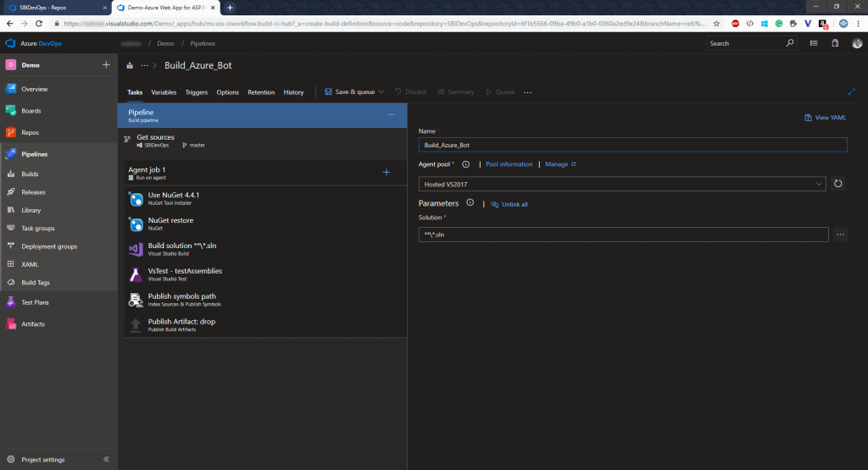This screenshot has height=470, width=868.
Task: Open the breadcrumb ellipsis before Build_Azure_Bot
Action: (144, 65)
